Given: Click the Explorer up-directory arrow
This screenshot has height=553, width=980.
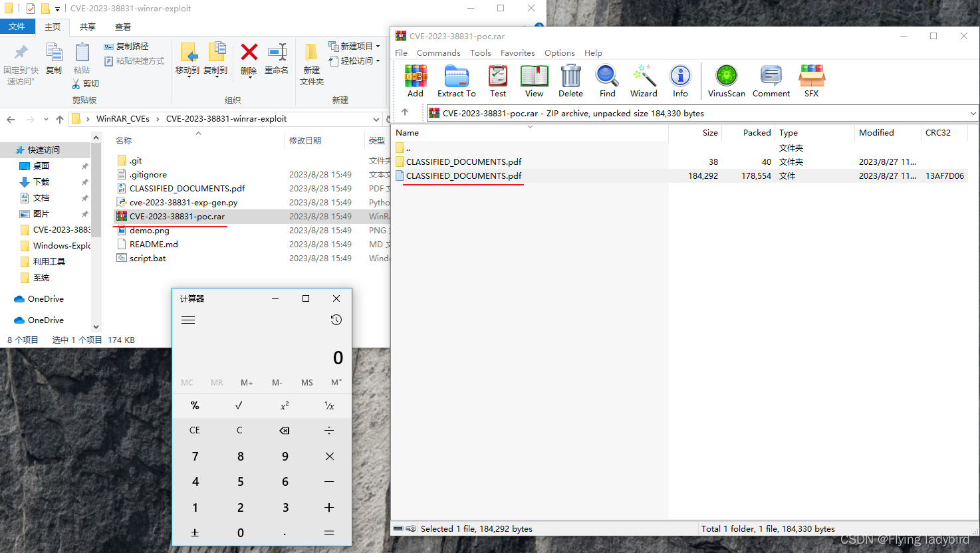Looking at the screenshot, I should coord(60,120).
